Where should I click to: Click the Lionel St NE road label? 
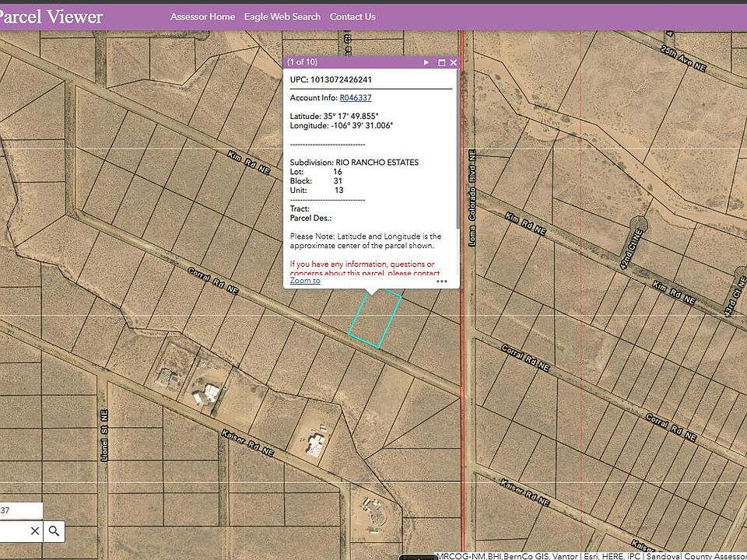click(105, 436)
